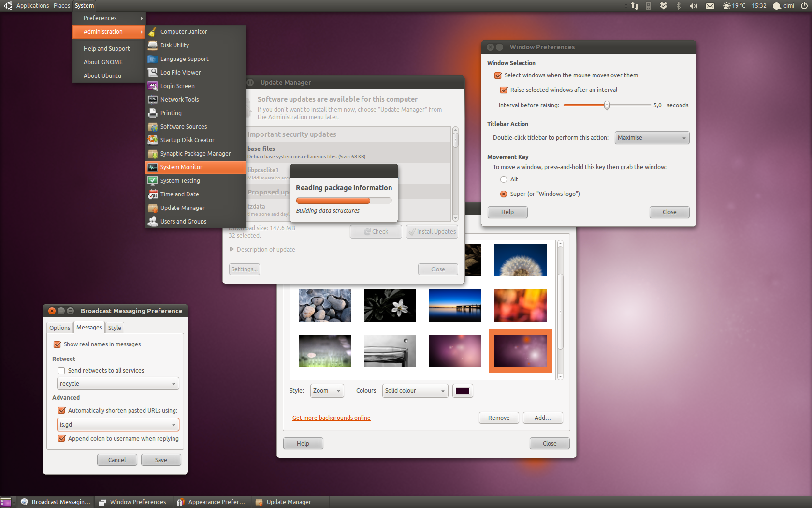Select the dandelion wallpaper thumbnail

520,260
